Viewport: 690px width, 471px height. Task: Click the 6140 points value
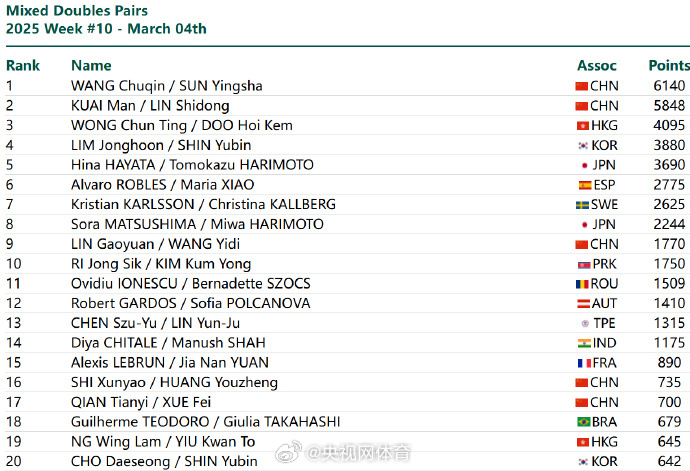click(669, 86)
